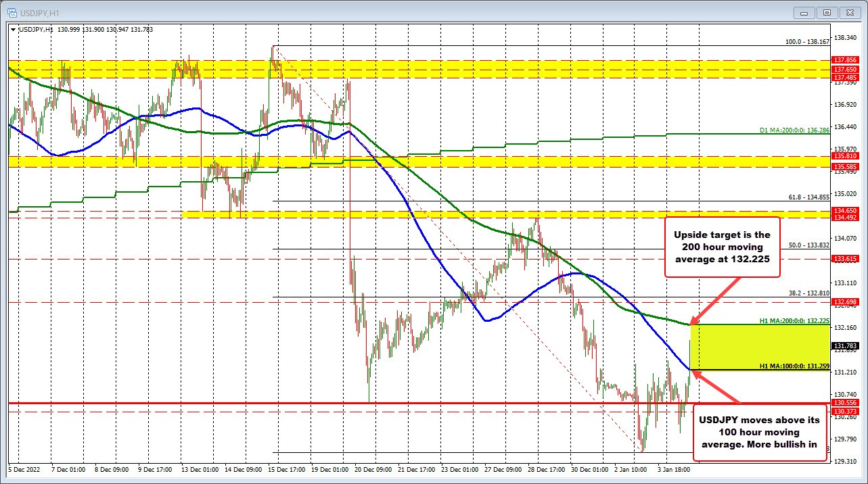Viewport: 868px width, 484px height.
Task: Click the small black triangle beside USDJPY,H1
Action: click(x=14, y=28)
